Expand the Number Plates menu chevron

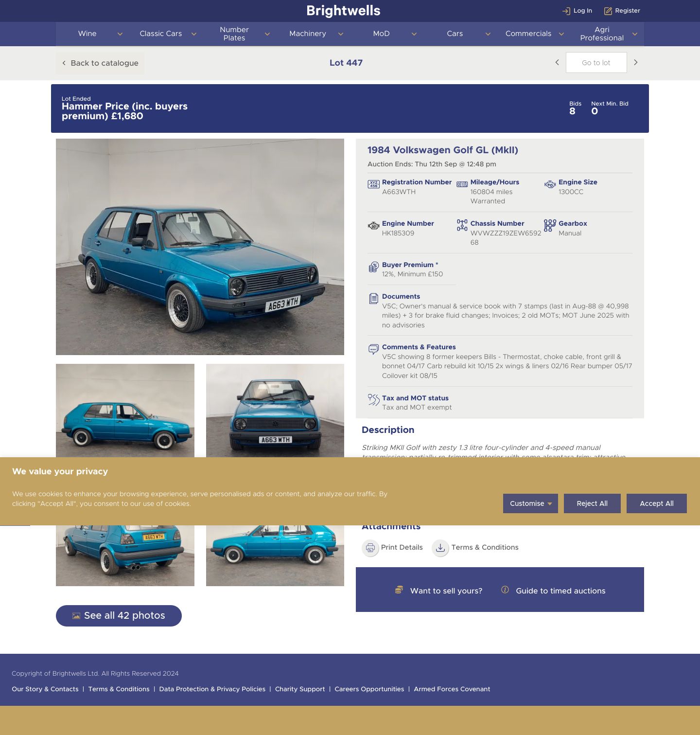pos(267,34)
